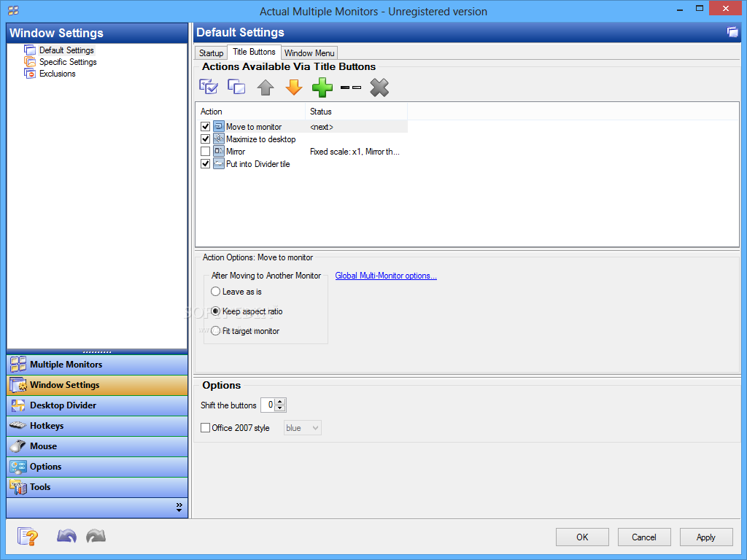The height and width of the screenshot is (560, 747).
Task: Click the Shift the buttons input field
Action: pos(268,405)
